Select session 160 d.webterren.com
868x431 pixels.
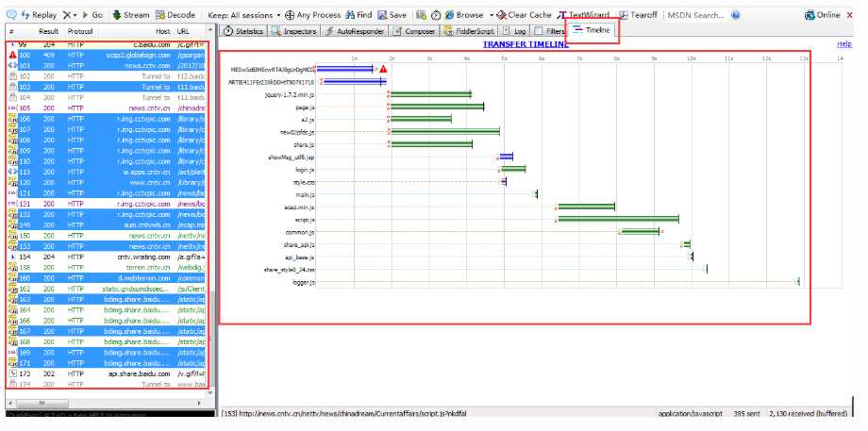point(106,277)
